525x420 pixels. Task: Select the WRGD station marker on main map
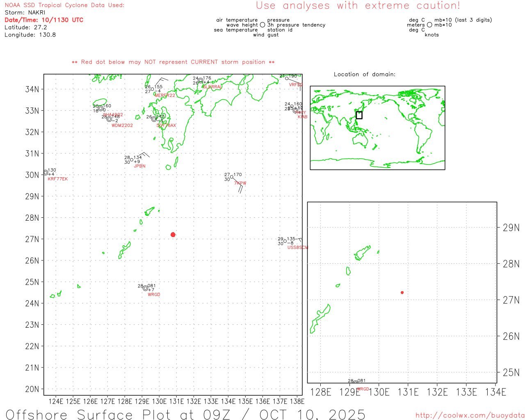[x=145, y=288]
